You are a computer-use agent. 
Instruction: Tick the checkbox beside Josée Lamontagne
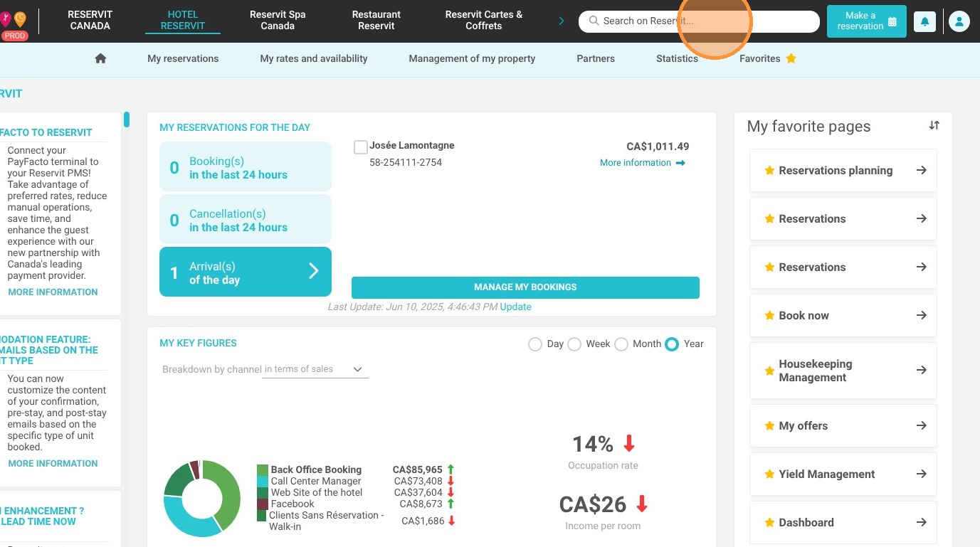coord(361,147)
